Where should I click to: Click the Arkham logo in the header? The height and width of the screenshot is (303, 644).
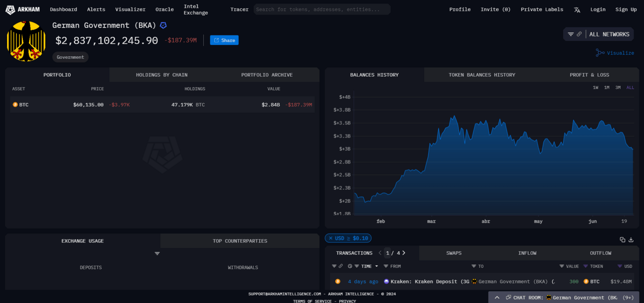(x=22, y=9)
